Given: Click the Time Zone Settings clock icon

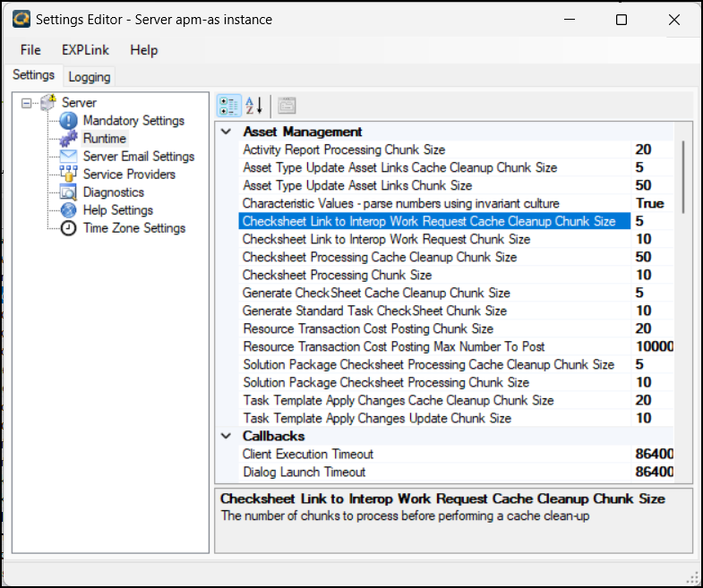Looking at the screenshot, I should [x=69, y=228].
